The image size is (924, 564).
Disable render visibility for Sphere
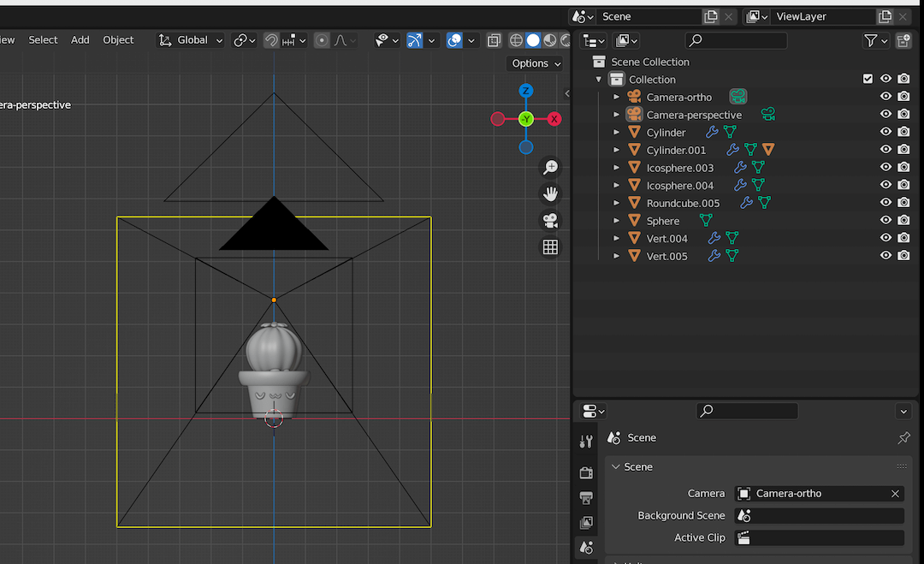[903, 220]
